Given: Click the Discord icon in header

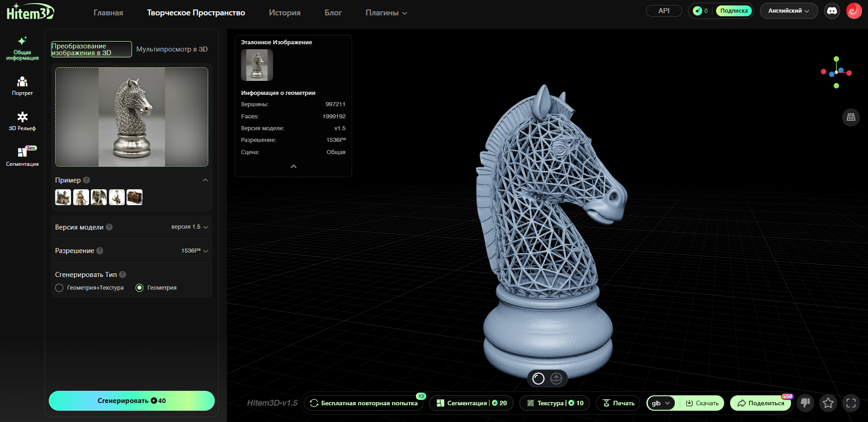Looking at the screenshot, I should [832, 11].
